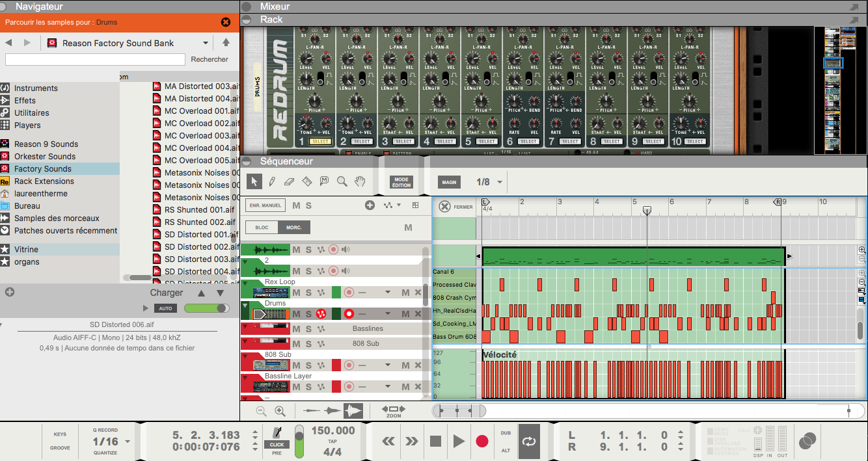Image resolution: width=868 pixels, height=461 pixels.
Task: Switch to BLOC view
Action: pos(262,228)
